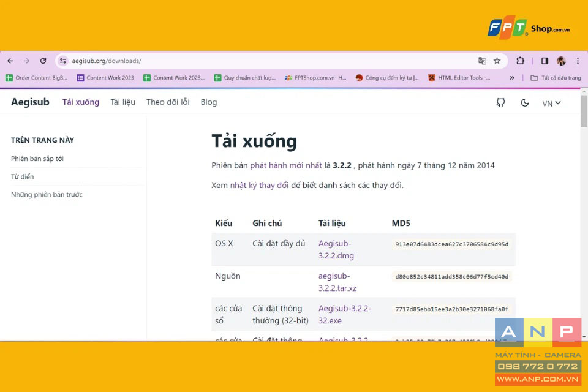Follow the 'phát hành mới nhất' link

coord(286,165)
